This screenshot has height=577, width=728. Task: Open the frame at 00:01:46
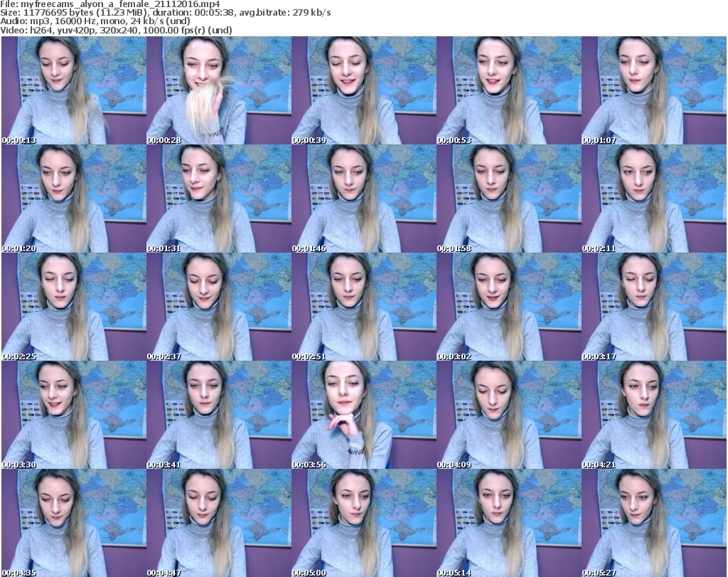[364, 198]
